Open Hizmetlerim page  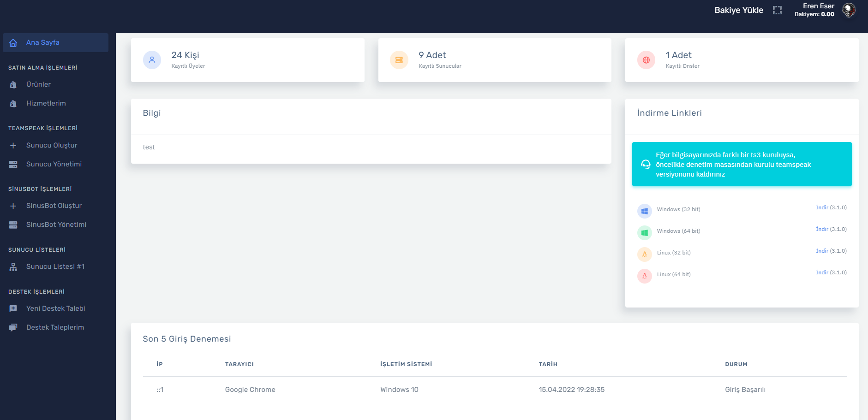(x=46, y=103)
